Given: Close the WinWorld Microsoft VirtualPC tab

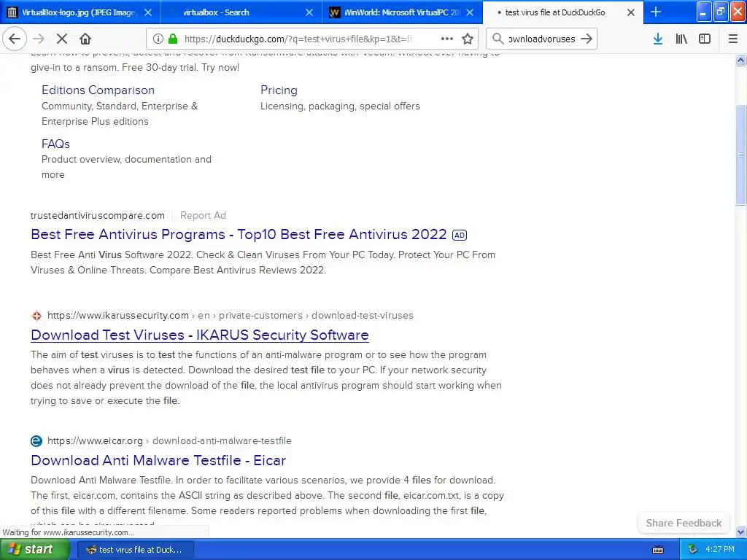Looking at the screenshot, I should click(x=470, y=12).
